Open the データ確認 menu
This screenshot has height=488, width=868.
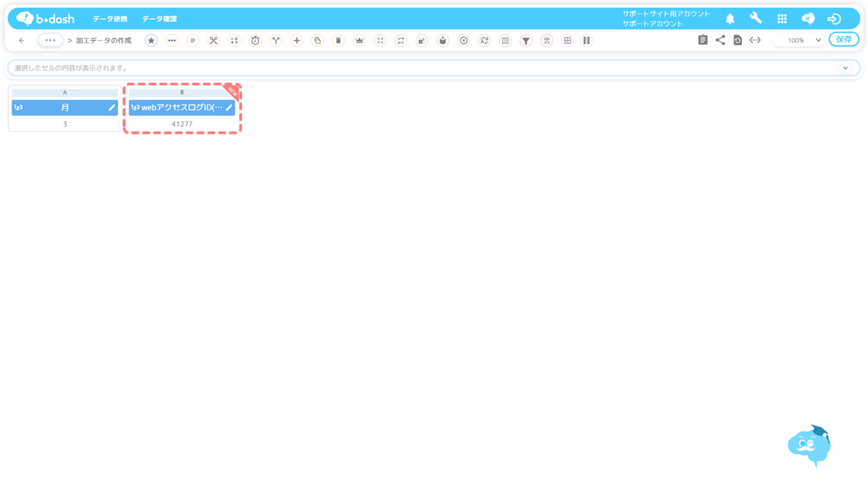point(159,19)
